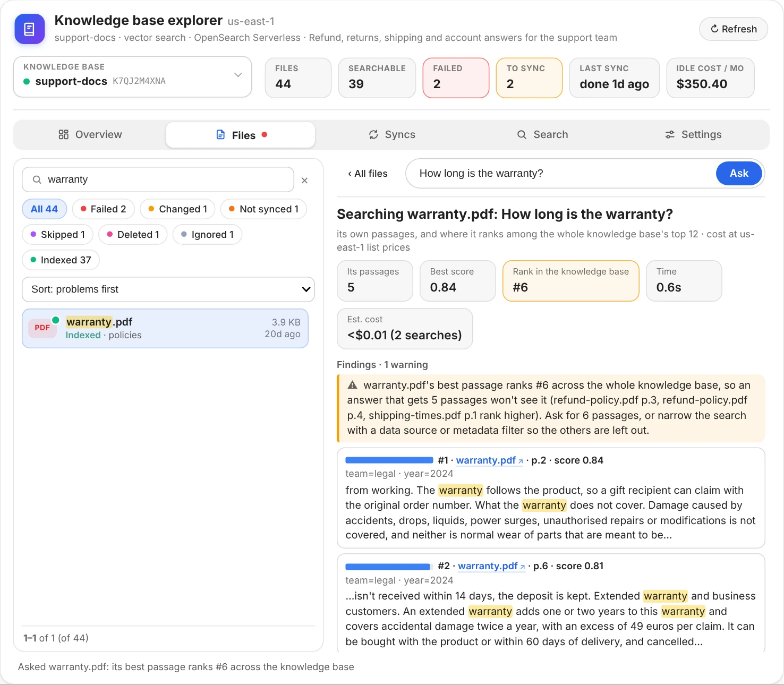
Task: Select the Files tab
Action: point(241,135)
